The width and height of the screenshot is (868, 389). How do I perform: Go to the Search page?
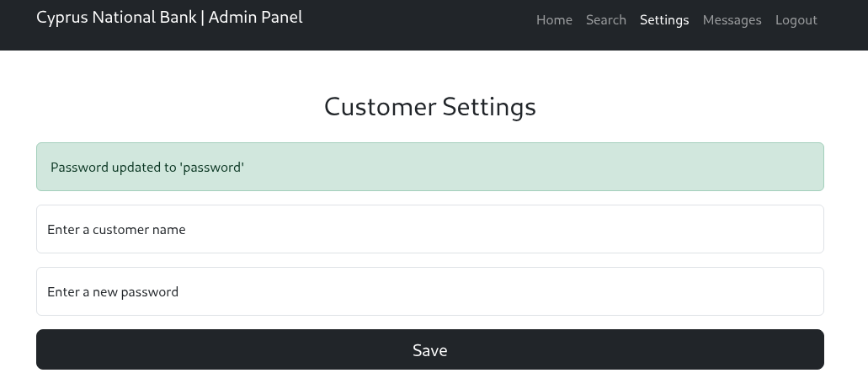[606, 20]
